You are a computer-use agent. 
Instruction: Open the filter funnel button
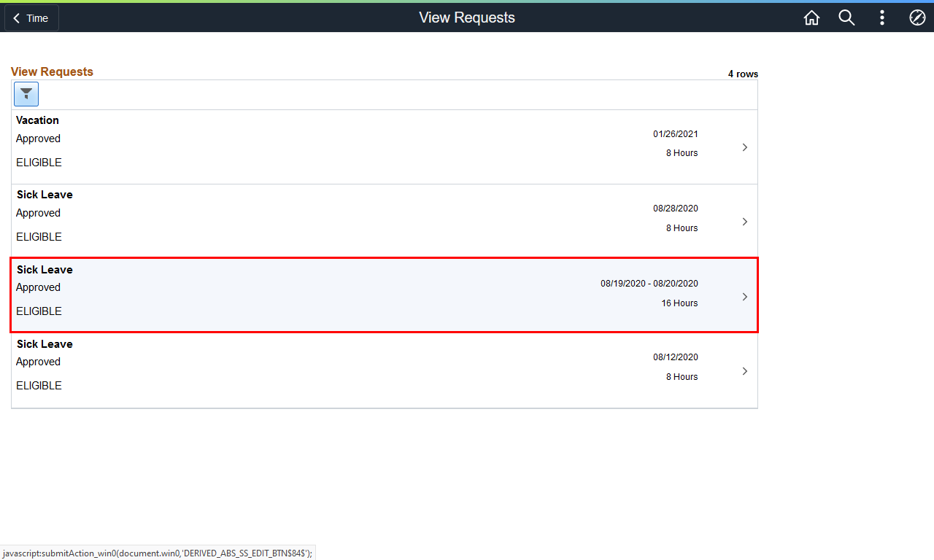click(x=26, y=94)
